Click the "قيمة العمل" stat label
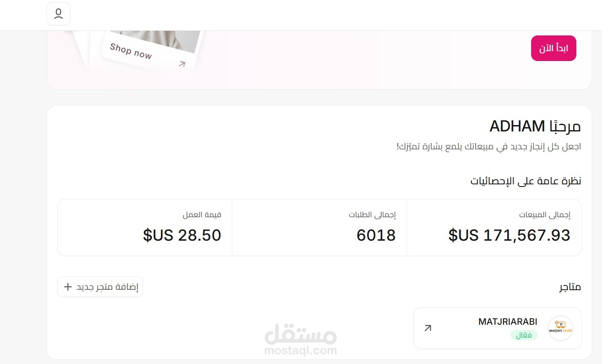The height and width of the screenshot is (364, 602). coord(202,215)
